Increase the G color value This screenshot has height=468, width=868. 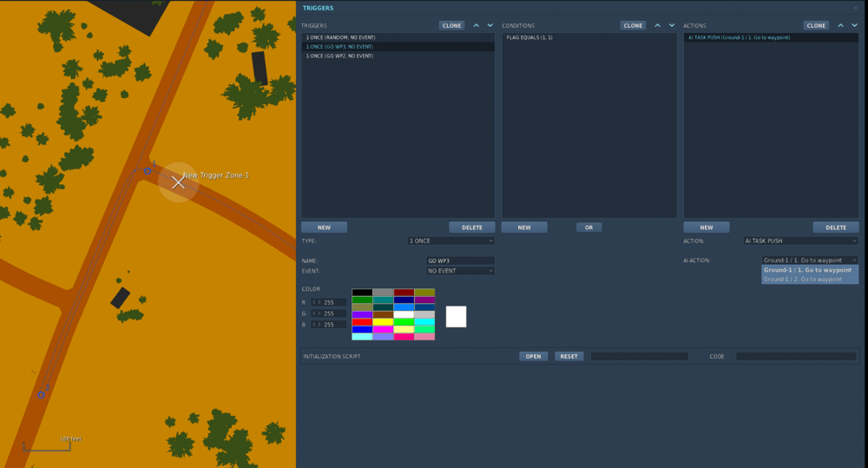[319, 313]
